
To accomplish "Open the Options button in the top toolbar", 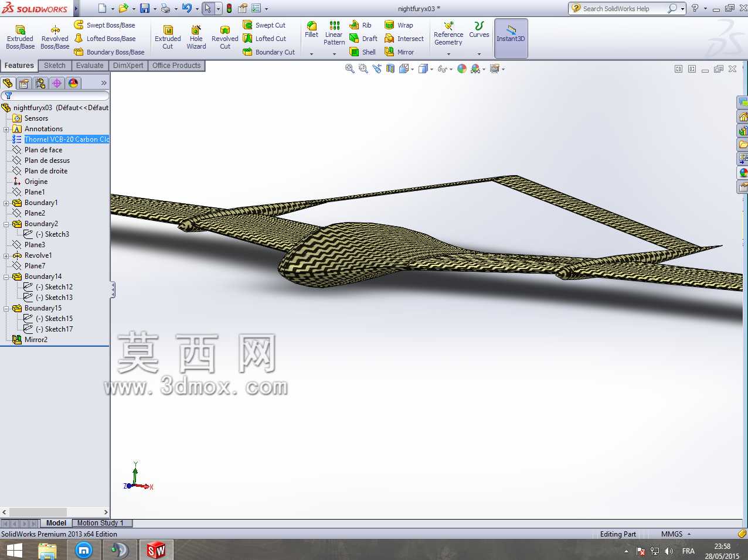I will [256, 8].
